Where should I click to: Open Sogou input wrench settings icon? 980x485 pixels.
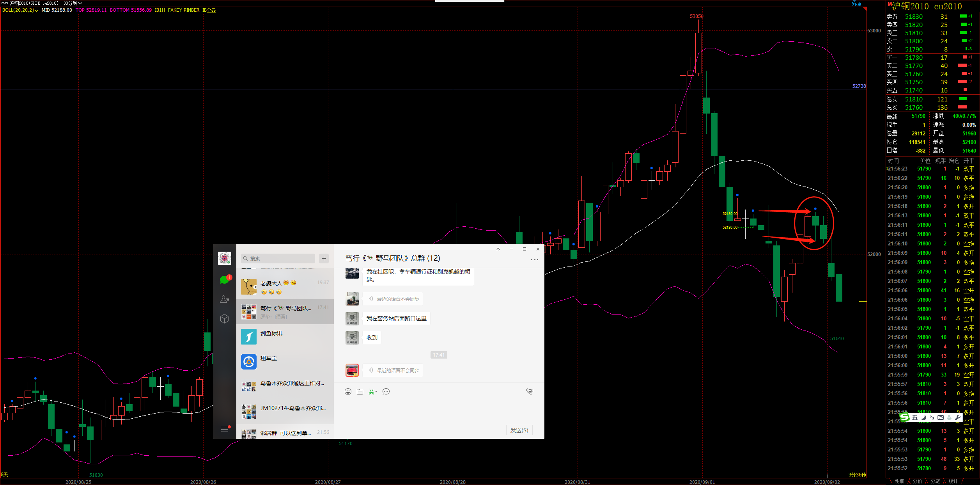pyautogui.click(x=958, y=417)
